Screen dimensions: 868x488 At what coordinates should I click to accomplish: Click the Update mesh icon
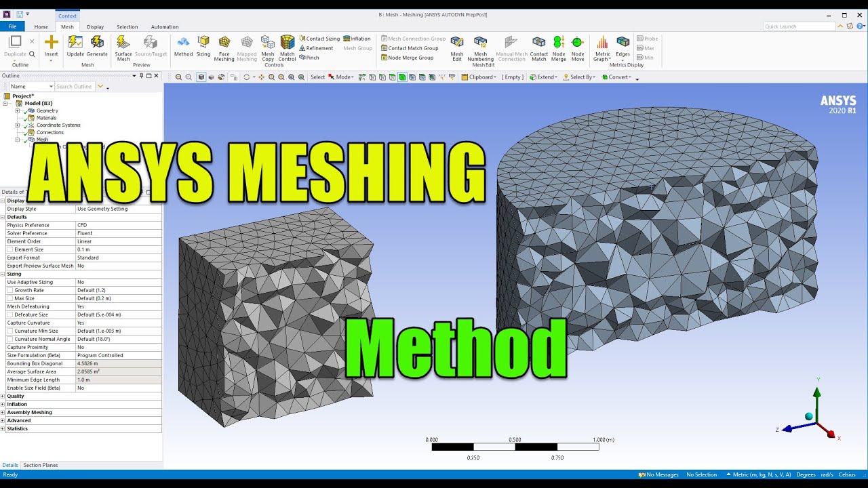coord(75,46)
